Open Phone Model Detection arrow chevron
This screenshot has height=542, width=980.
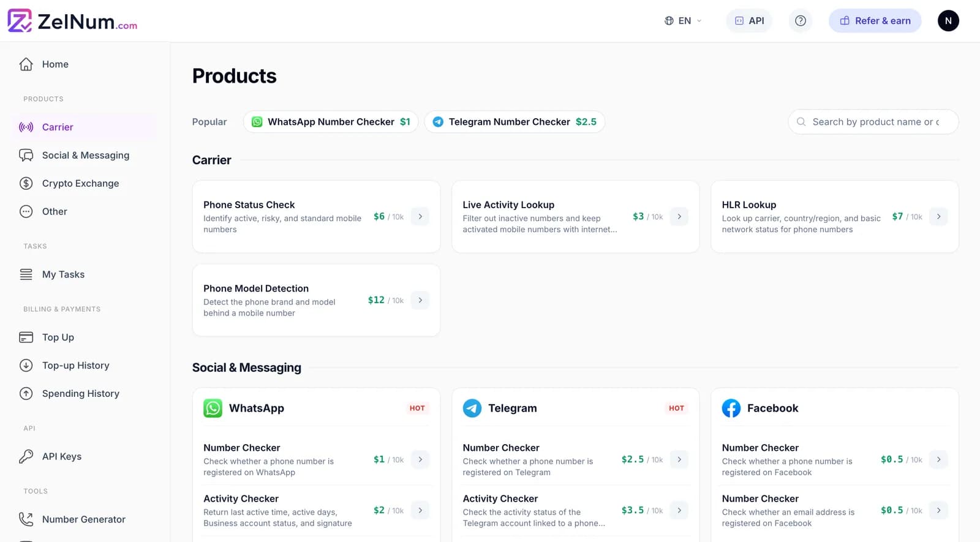coord(420,300)
